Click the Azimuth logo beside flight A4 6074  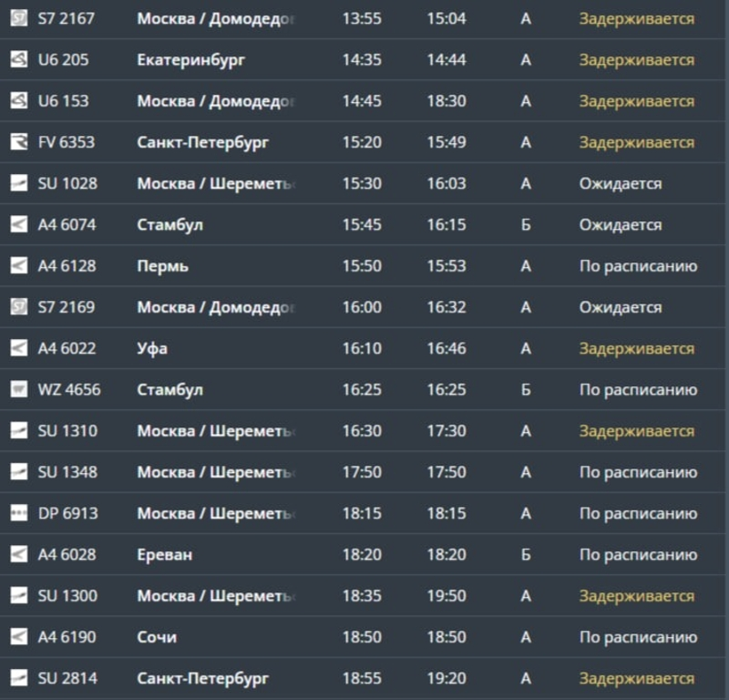[18, 224]
